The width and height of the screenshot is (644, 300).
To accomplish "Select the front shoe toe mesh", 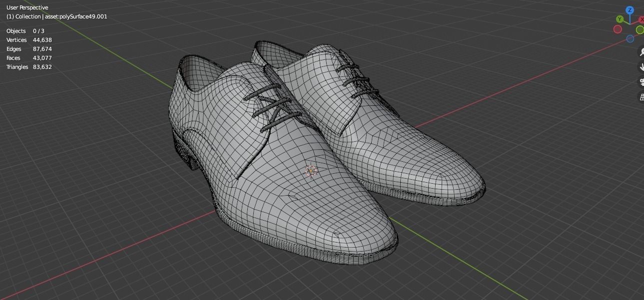I will 350,225.
